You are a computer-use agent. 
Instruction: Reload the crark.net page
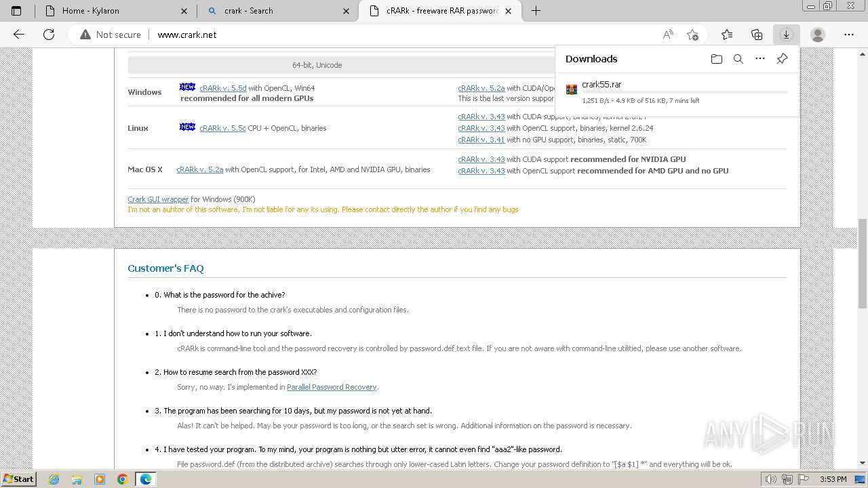coord(49,35)
